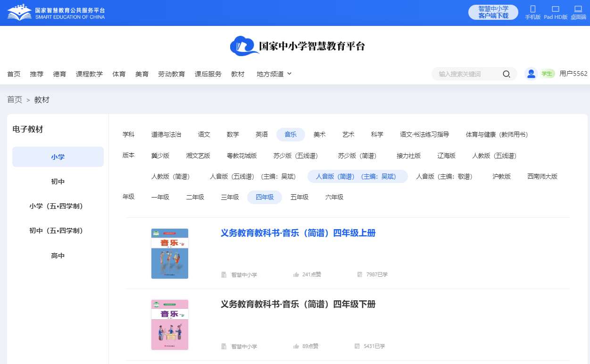Choose 沪教版 edition filter
This screenshot has width=590, height=364.
click(x=501, y=176)
